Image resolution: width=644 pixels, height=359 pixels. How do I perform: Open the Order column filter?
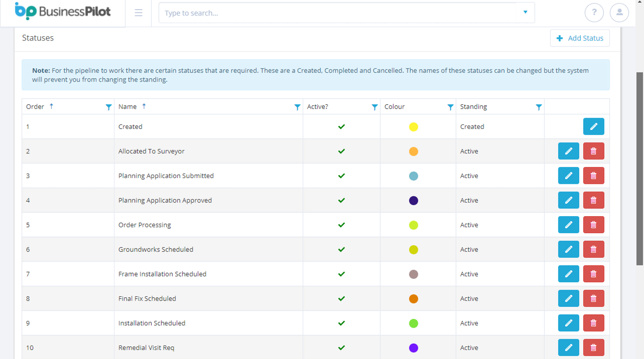(x=108, y=107)
